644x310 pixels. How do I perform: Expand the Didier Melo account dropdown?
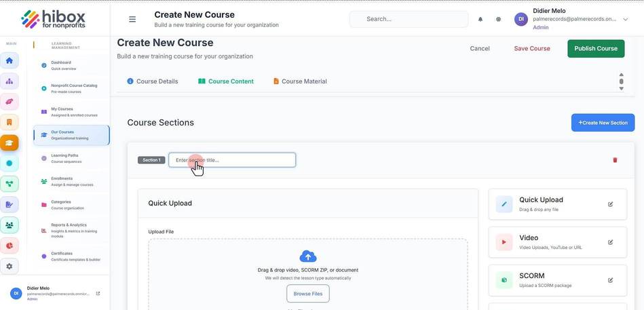[x=626, y=19]
